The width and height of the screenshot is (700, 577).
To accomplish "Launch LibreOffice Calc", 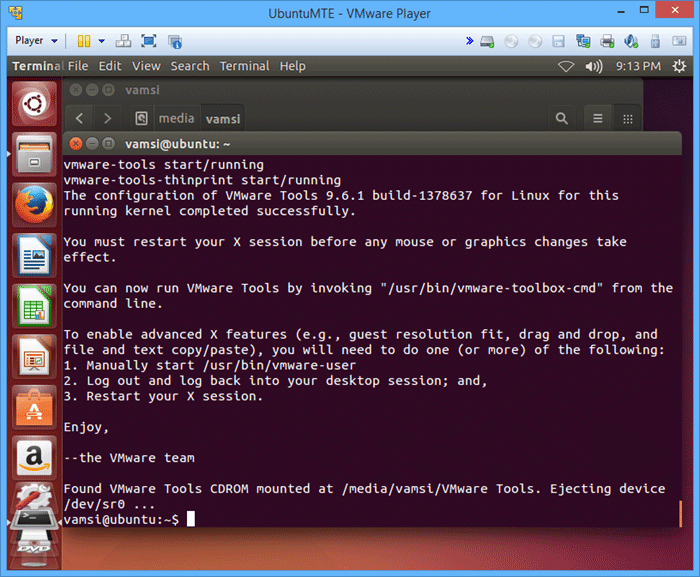I will [x=34, y=306].
